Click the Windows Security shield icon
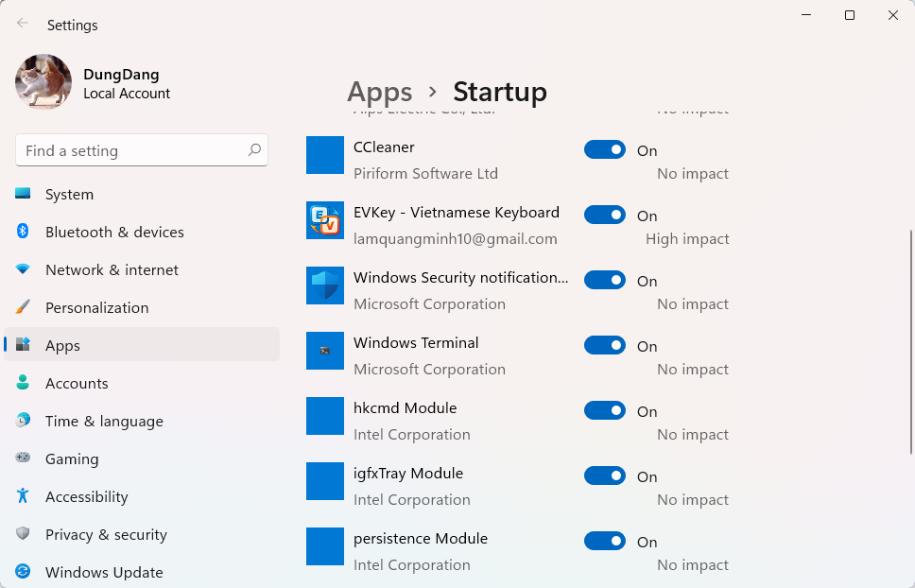 tap(325, 285)
